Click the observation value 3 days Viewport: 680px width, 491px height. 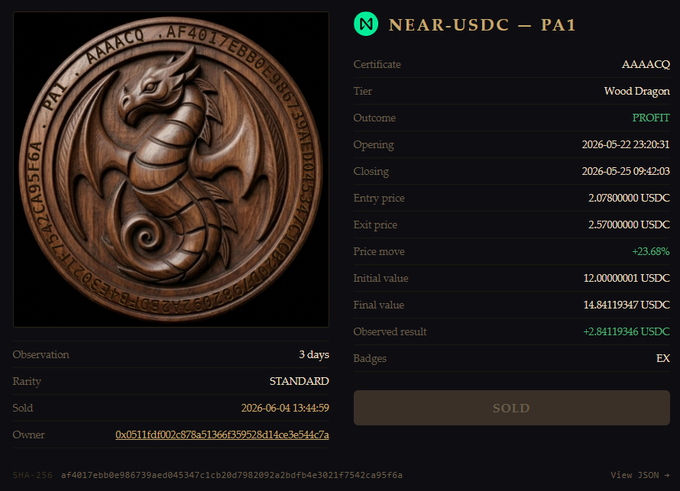[314, 354]
